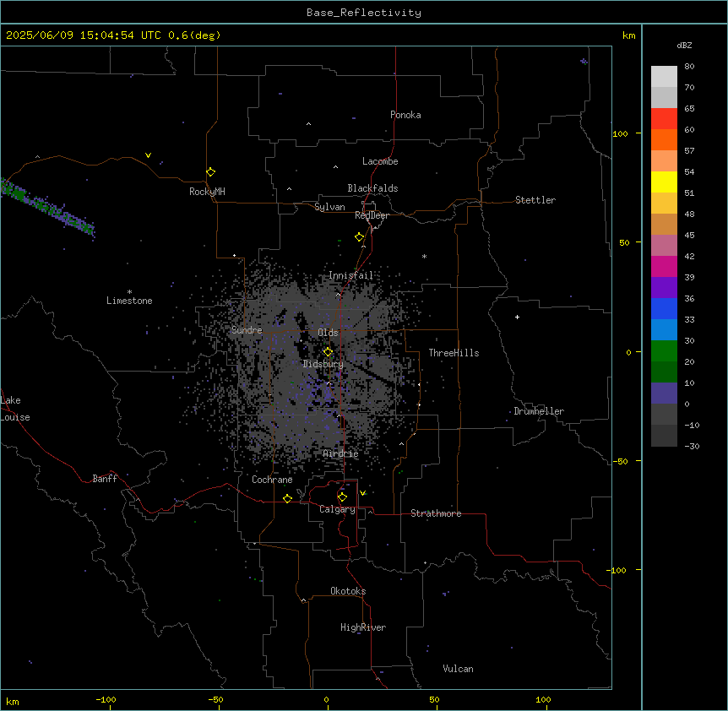The height and width of the screenshot is (711, 728).
Task: Pick the red 65–60 dBZ legend swatch
Action: pyautogui.click(x=664, y=119)
